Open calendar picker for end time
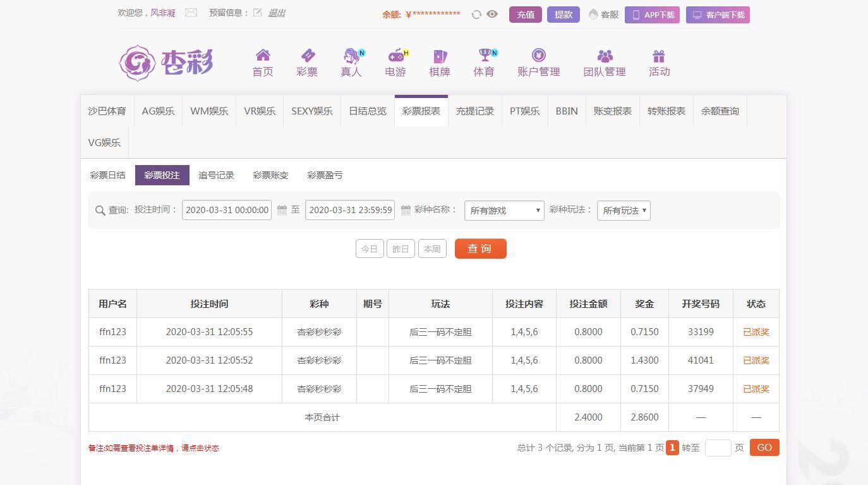 406,210
